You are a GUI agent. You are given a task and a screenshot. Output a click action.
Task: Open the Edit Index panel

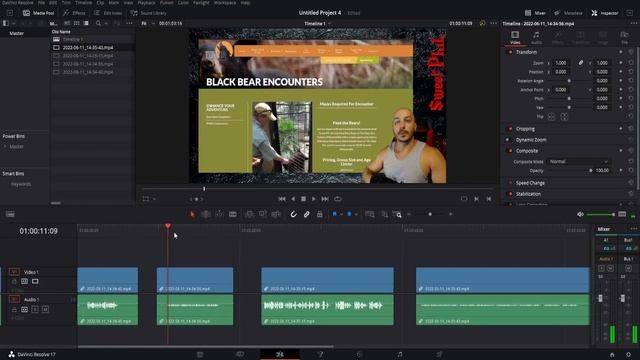[108, 13]
